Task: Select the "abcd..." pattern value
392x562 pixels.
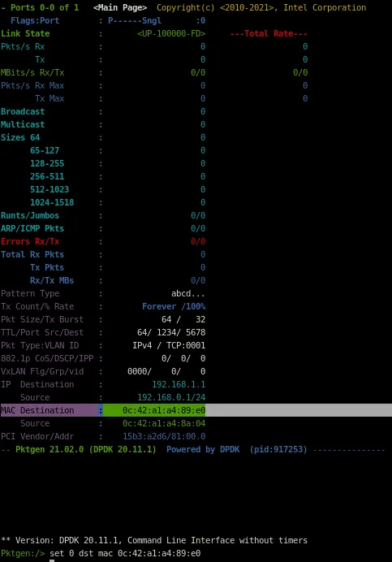Action: [x=188, y=293]
